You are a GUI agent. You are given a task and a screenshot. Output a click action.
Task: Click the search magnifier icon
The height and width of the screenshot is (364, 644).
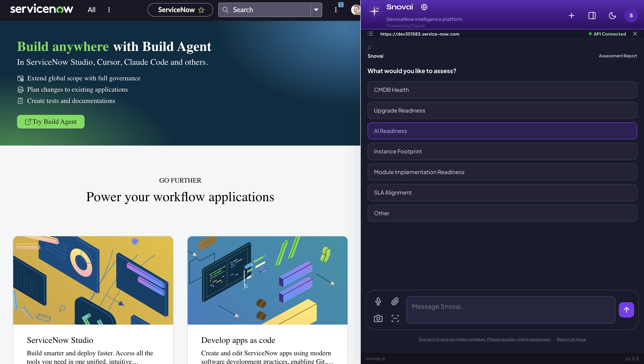click(225, 10)
